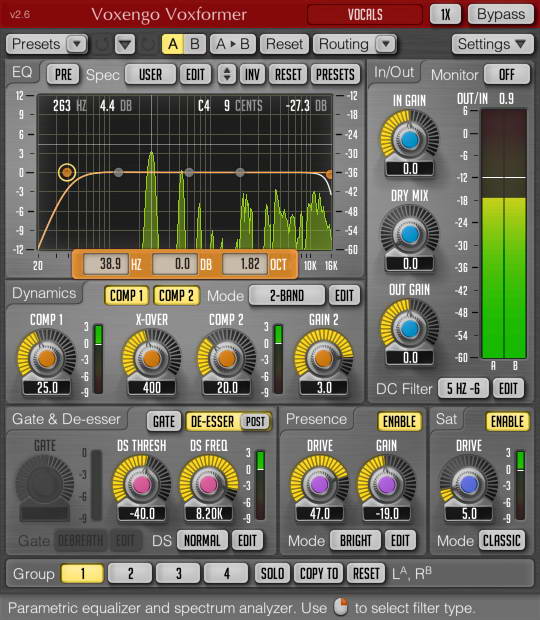Image resolution: width=540 pixels, height=620 pixels.
Task: Switch to Group 2
Action: coord(130,573)
